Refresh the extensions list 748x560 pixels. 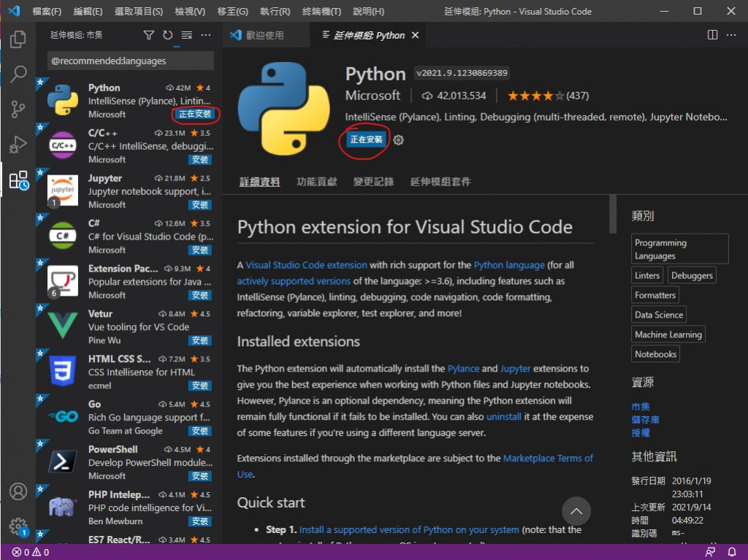pos(167,35)
